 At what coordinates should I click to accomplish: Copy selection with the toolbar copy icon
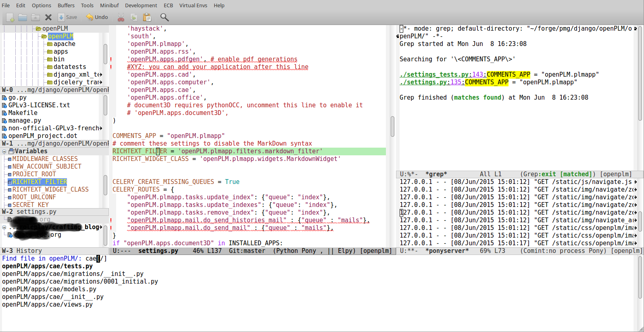point(134,17)
